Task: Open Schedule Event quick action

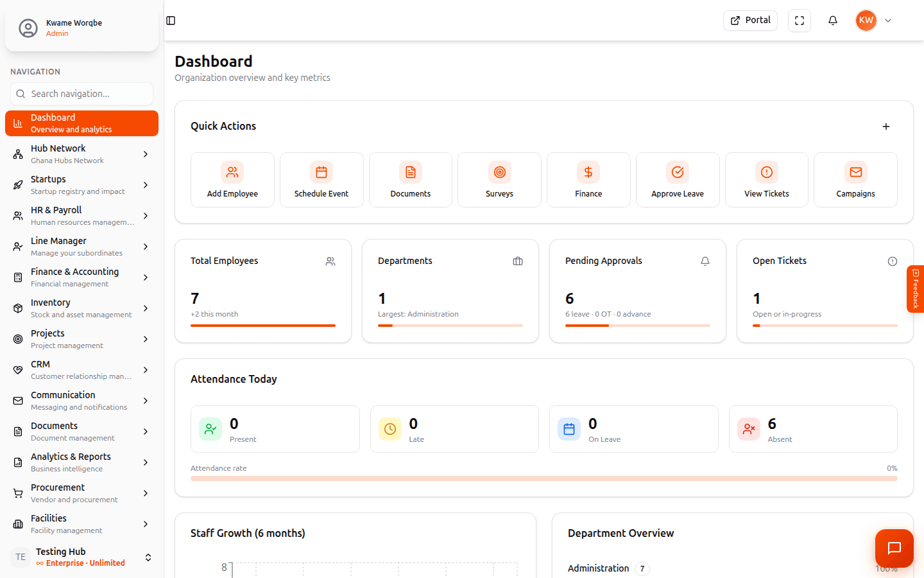Action: (x=321, y=180)
